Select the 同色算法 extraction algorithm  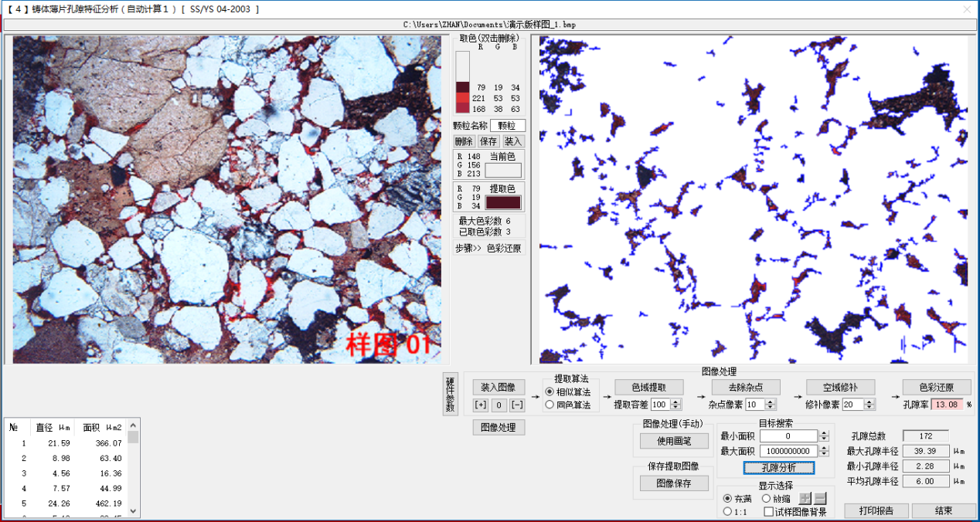[550, 405]
